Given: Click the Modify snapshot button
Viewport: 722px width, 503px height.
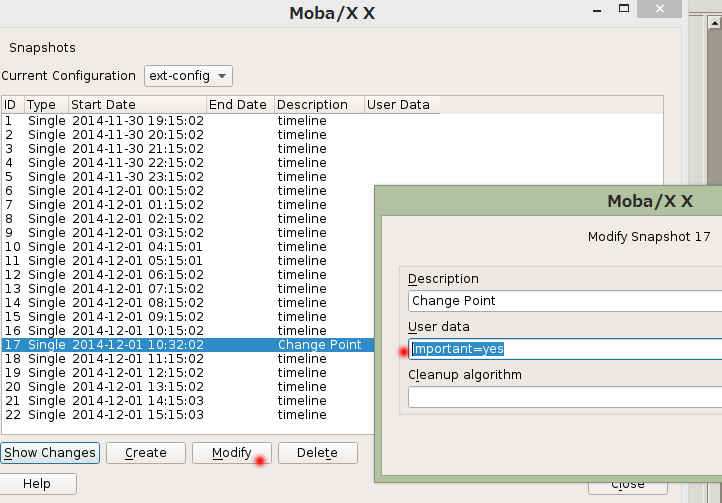Looking at the screenshot, I should tap(232, 453).
